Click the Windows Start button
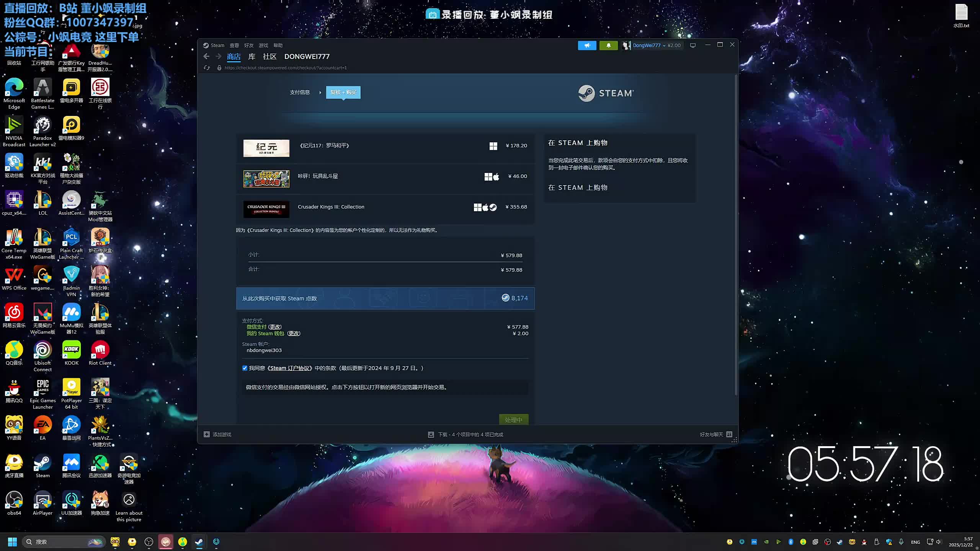Viewport: 980px width, 551px height. [12, 542]
